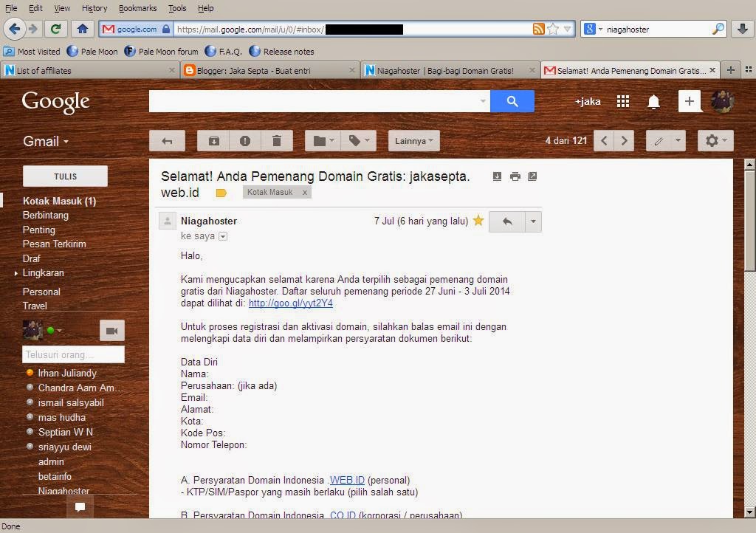Open the Tools menu
Viewport: 756px width, 533px height.
click(177, 8)
